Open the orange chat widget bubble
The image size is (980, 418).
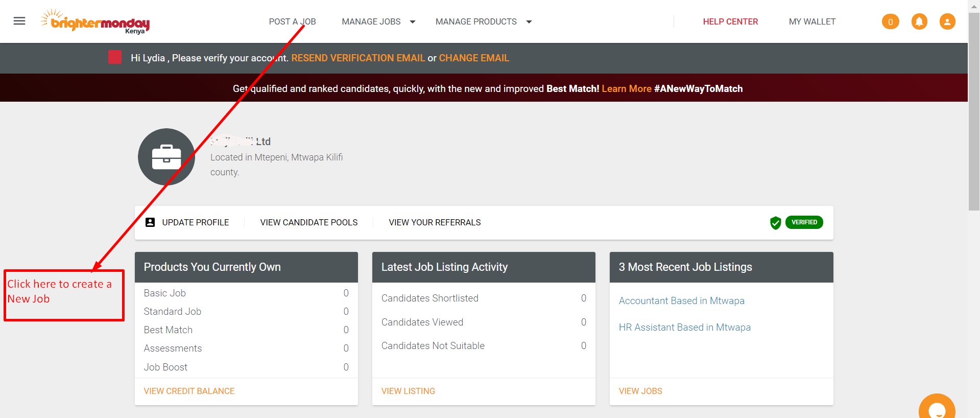[x=937, y=407]
